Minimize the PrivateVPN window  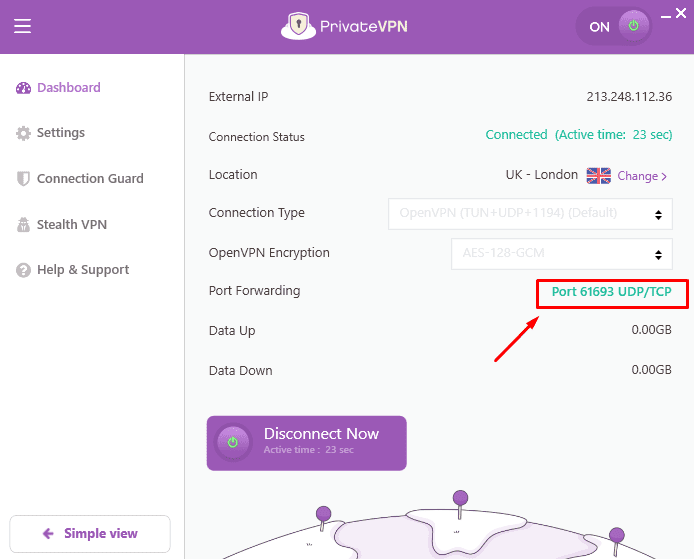pyautogui.click(x=666, y=17)
